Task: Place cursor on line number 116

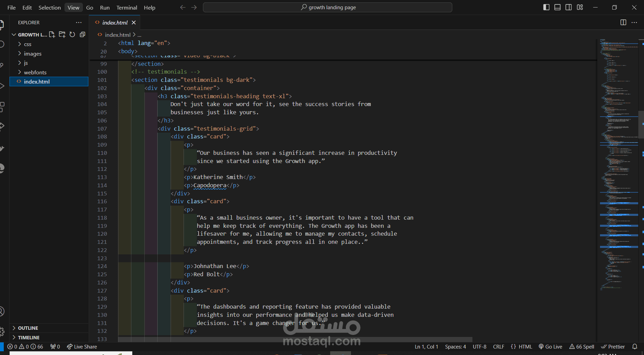Action: [x=102, y=202]
